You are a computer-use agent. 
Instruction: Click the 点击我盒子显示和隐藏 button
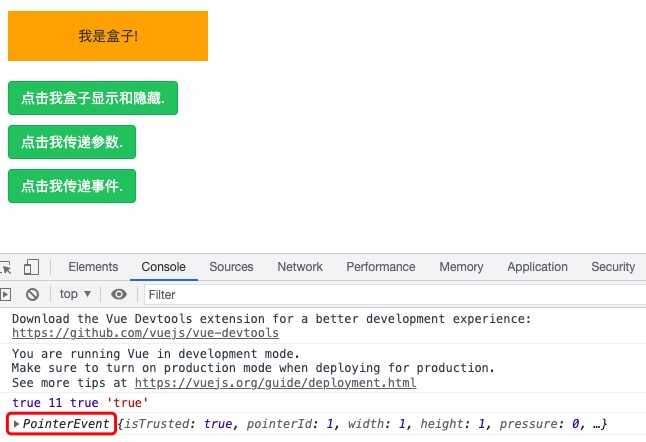(x=93, y=98)
